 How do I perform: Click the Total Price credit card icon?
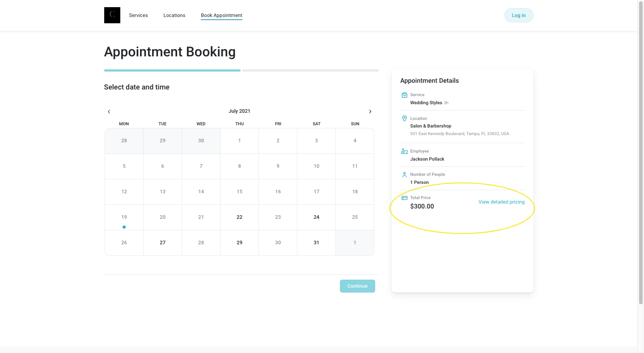coord(404,198)
